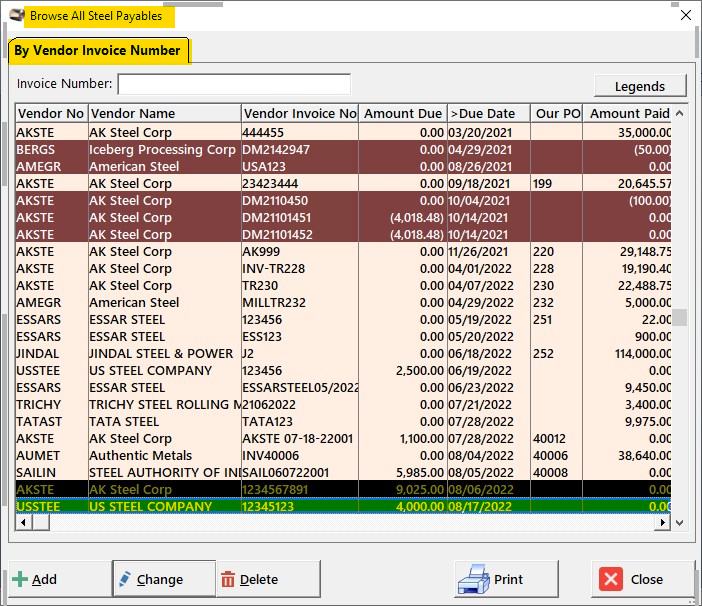Sort by Vendor Invoice No column header
This screenshot has width=702, height=606.
[x=300, y=113]
